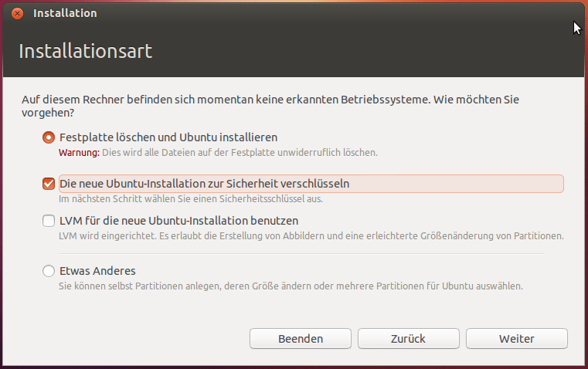The width and height of the screenshot is (588, 369).
Task: Click the 'Etwas Anderes' label text
Action: click(x=97, y=271)
